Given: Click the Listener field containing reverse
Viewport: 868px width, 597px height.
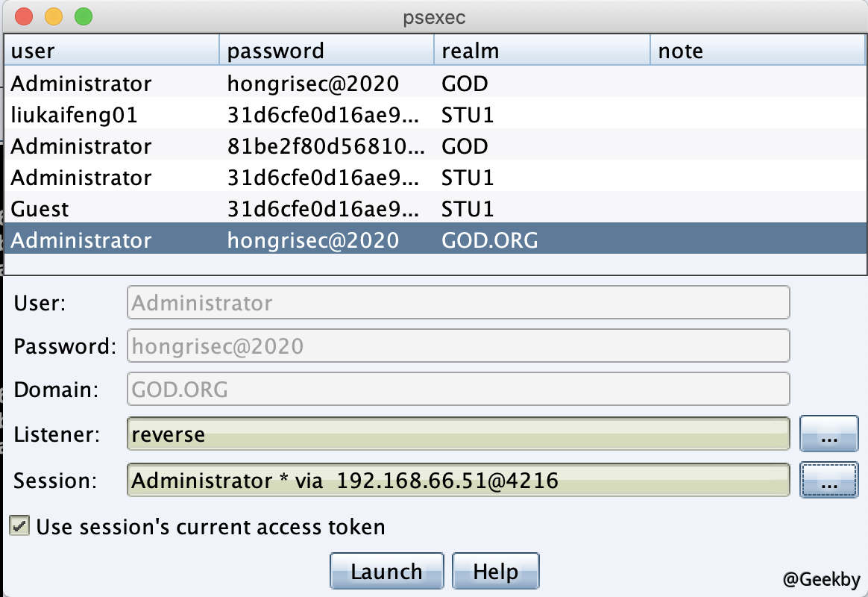Looking at the screenshot, I should pos(458,434).
